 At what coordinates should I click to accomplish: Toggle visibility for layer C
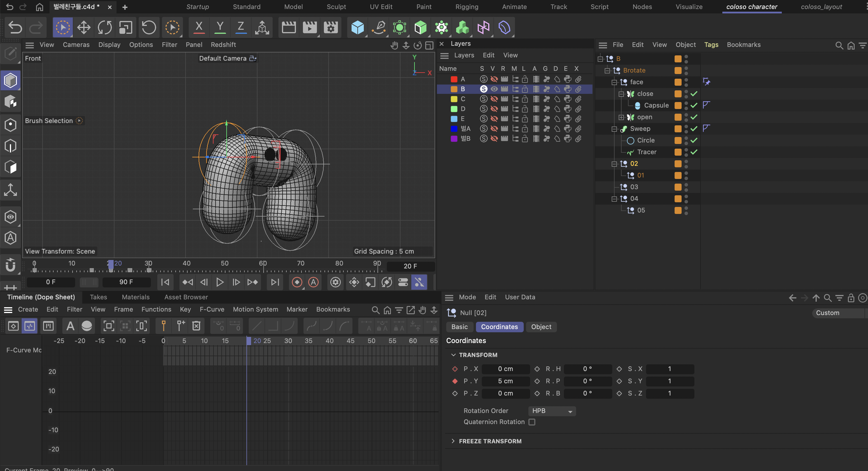coord(494,99)
